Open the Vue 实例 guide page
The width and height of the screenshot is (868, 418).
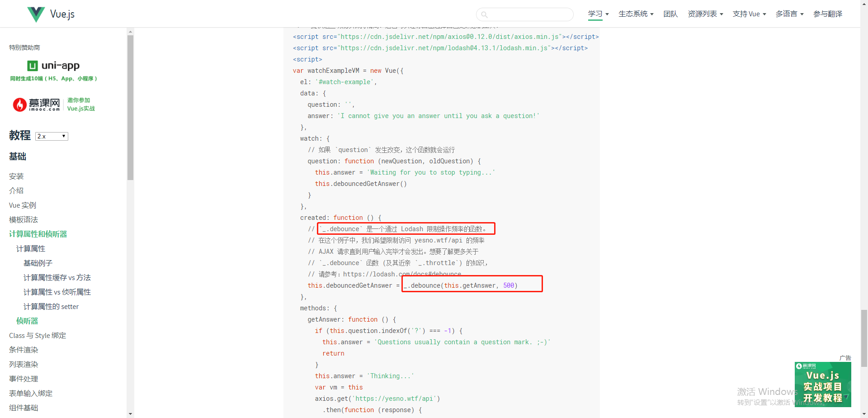[x=23, y=205]
